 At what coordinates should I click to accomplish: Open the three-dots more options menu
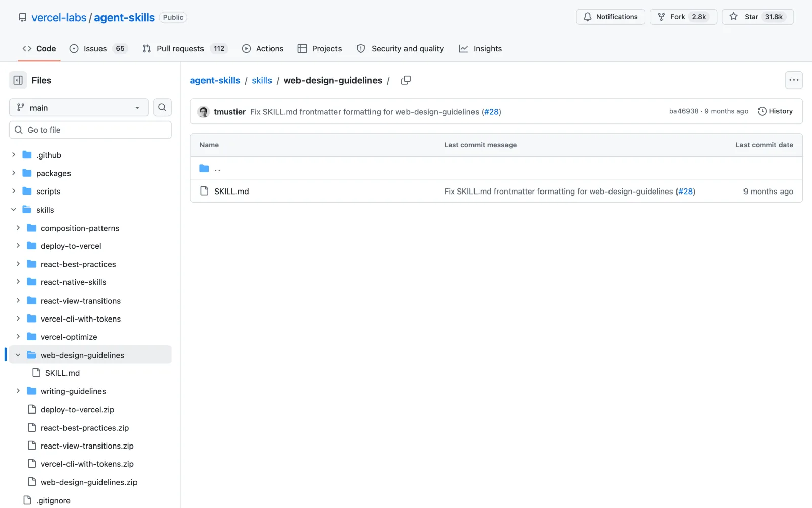(794, 80)
